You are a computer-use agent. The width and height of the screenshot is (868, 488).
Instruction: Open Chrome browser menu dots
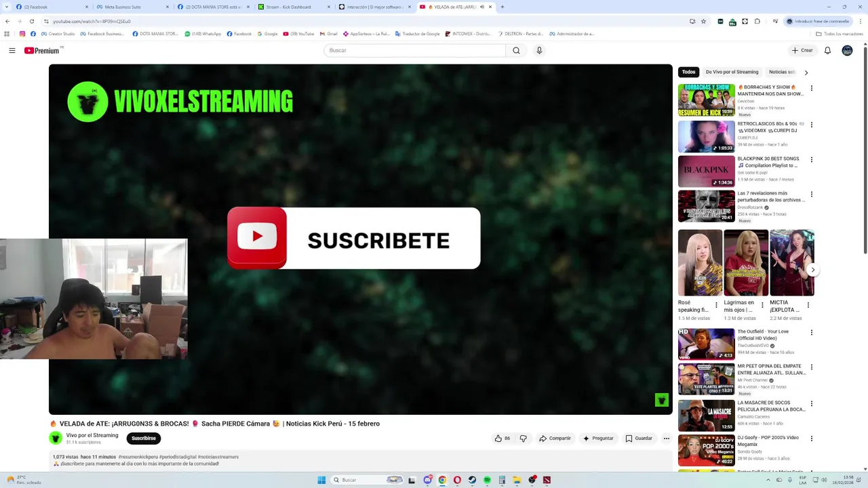point(860,21)
